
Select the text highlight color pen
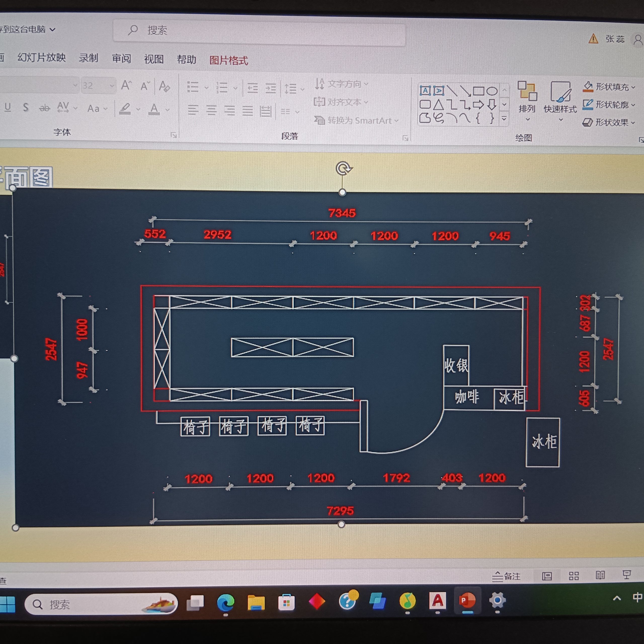pos(125,109)
